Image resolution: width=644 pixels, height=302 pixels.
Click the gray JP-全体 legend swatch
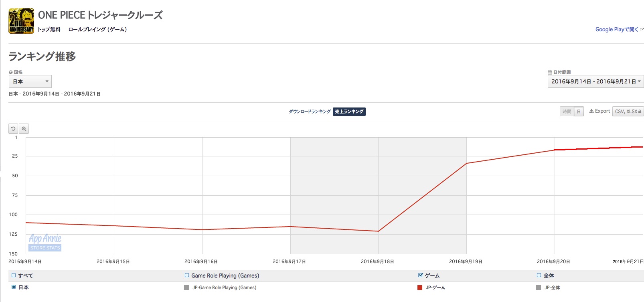pos(539,288)
